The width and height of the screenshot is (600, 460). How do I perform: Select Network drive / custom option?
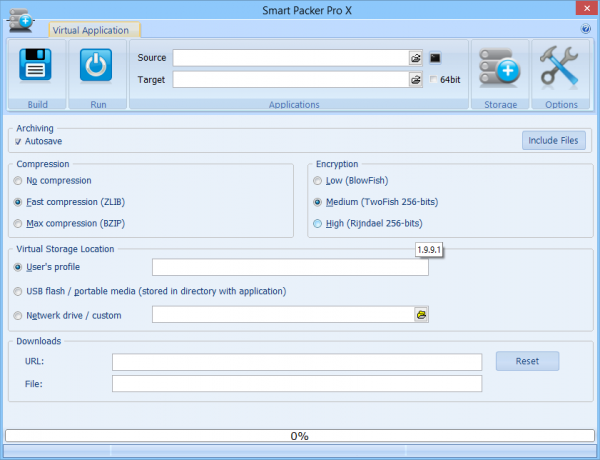coord(18,316)
